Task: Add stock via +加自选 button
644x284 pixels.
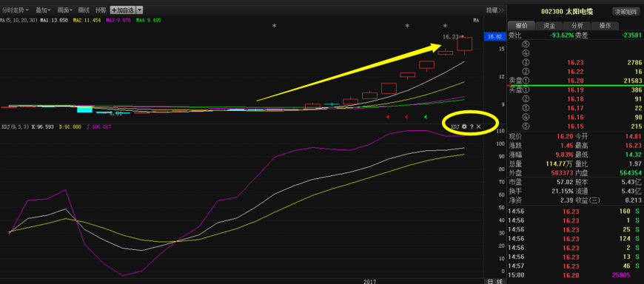Action: click(122, 10)
